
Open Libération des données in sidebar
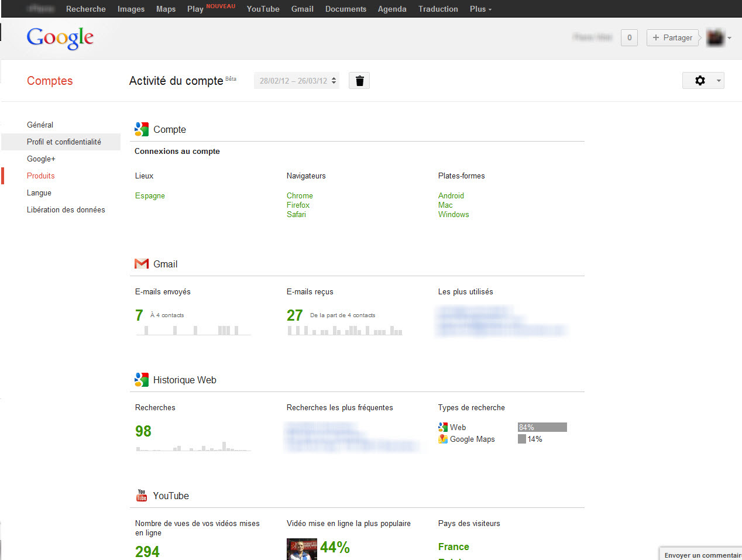point(66,209)
